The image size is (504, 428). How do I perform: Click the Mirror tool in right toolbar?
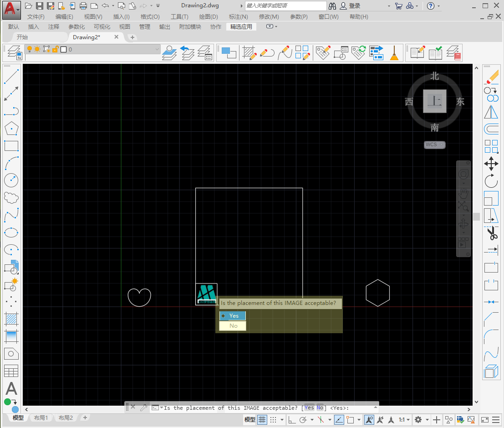[491, 112]
